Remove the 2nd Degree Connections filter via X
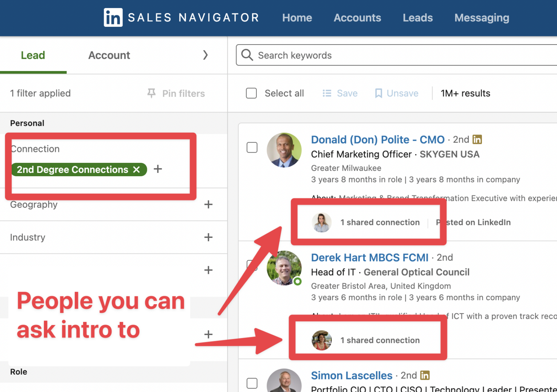The width and height of the screenshot is (557, 392). coord(137,169)
